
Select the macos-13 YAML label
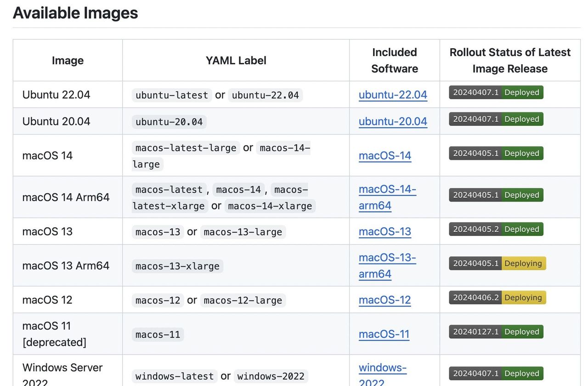click(x=158, y=232)
